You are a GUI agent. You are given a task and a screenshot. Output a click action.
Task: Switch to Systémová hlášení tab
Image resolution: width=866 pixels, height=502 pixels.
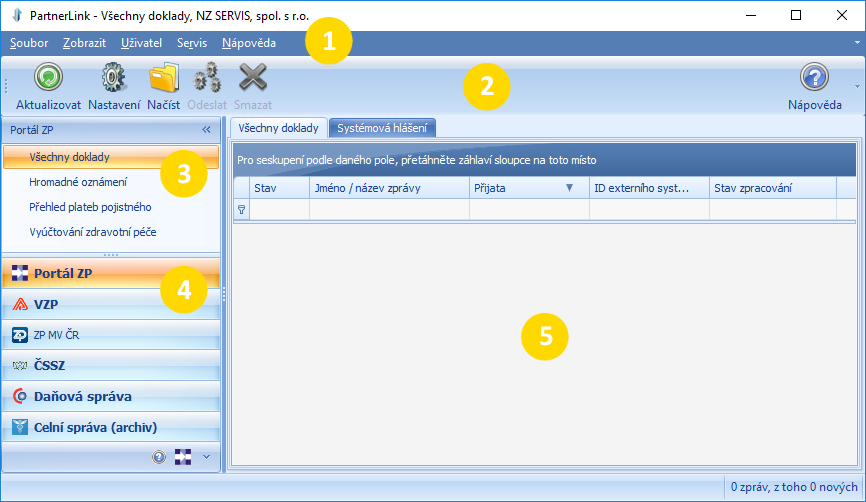pyautogui.click(x=382, y=128)
